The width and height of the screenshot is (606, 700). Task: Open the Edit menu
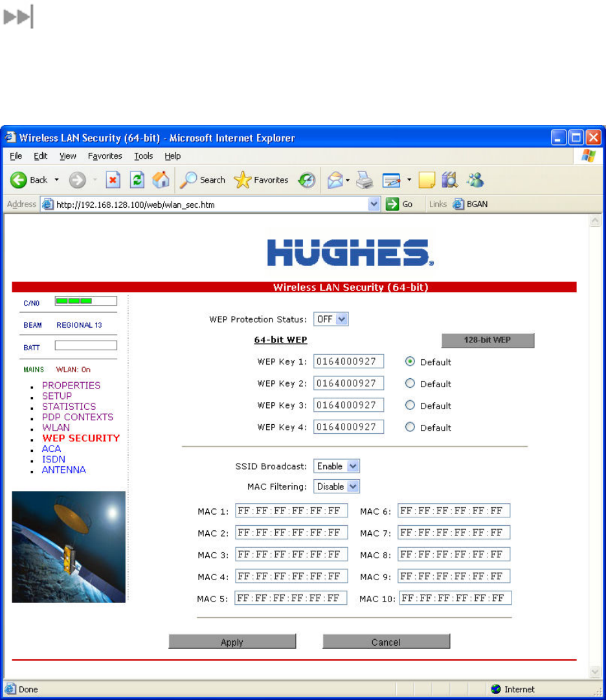[x=40, y=156]
